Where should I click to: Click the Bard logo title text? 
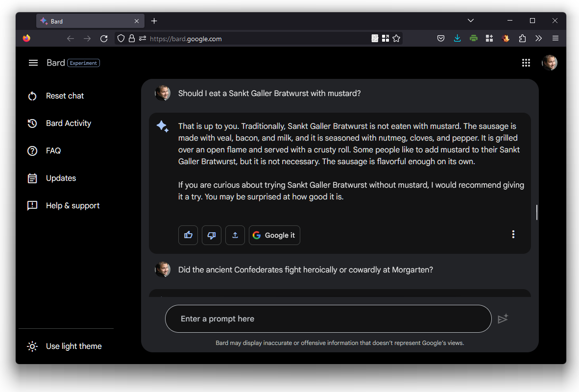[x=56, y=63]
